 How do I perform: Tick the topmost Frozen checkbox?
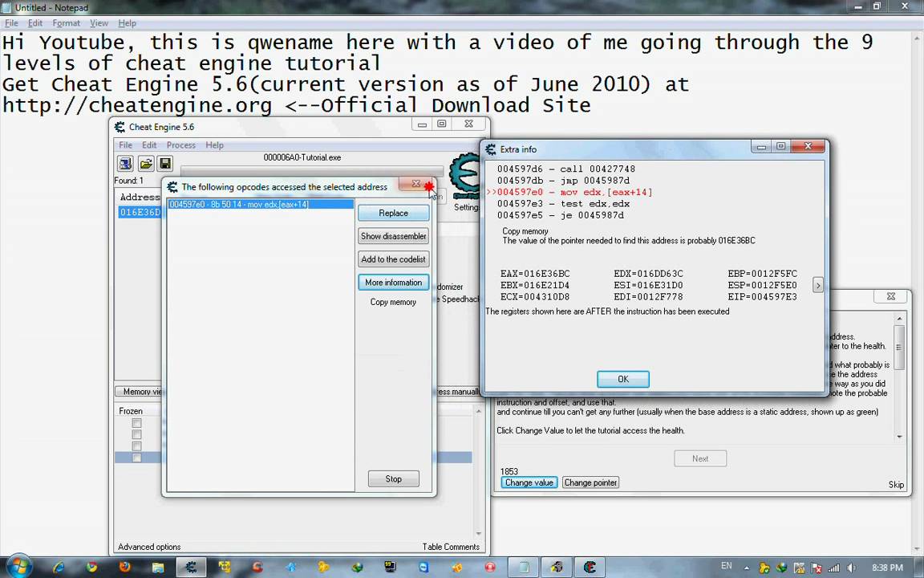(x=136, y=423)
